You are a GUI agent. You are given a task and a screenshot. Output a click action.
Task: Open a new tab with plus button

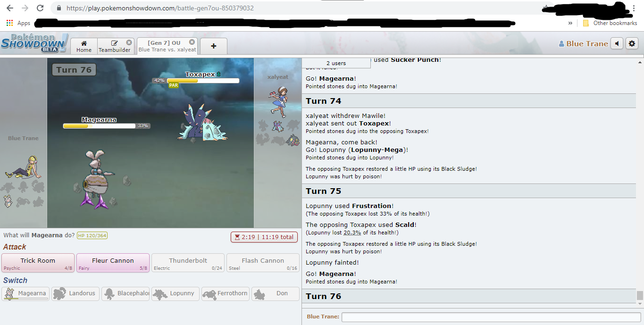point(213,46)
